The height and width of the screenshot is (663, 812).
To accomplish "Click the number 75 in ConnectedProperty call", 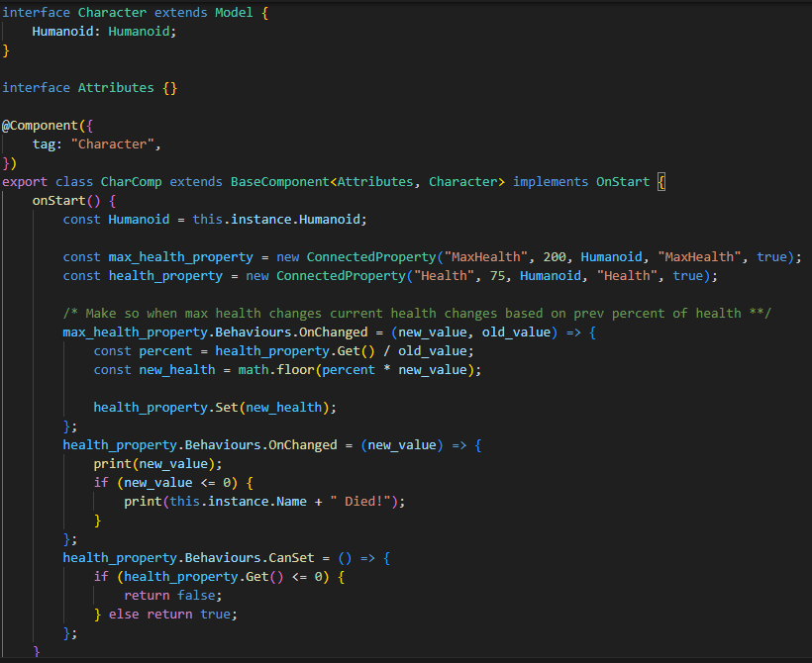I will pos(497,276).
